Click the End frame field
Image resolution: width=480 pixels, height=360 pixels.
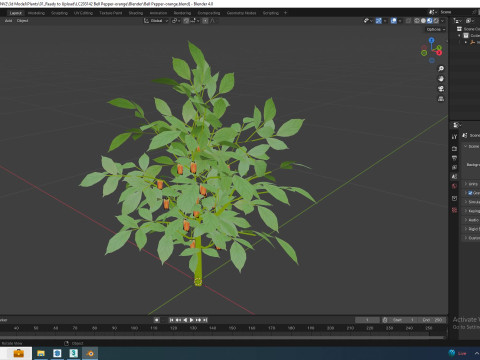[x=432, y=320]
